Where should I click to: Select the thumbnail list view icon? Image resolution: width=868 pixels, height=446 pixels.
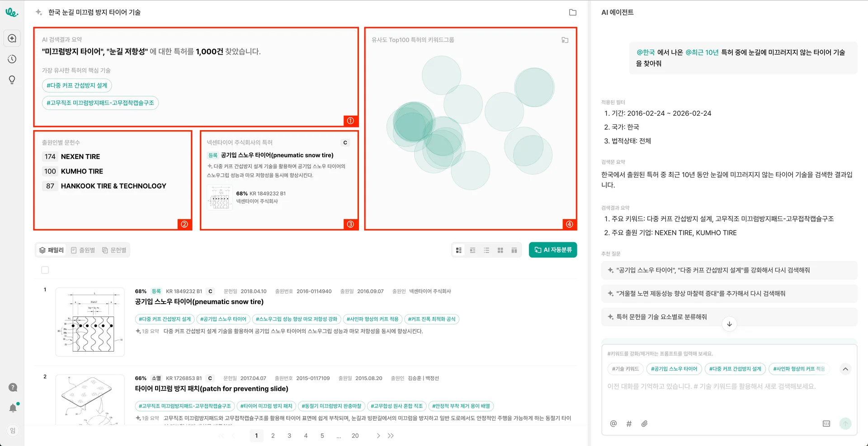click(x=459, y=250)
